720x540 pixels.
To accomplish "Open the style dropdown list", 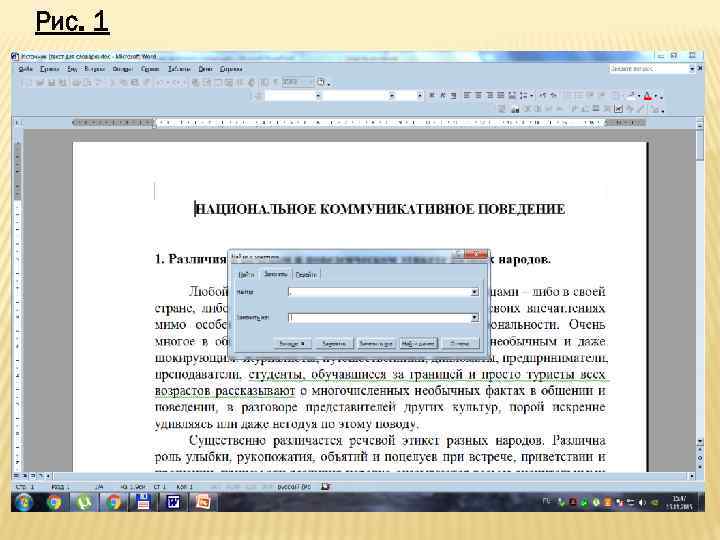I will [318, 96].
